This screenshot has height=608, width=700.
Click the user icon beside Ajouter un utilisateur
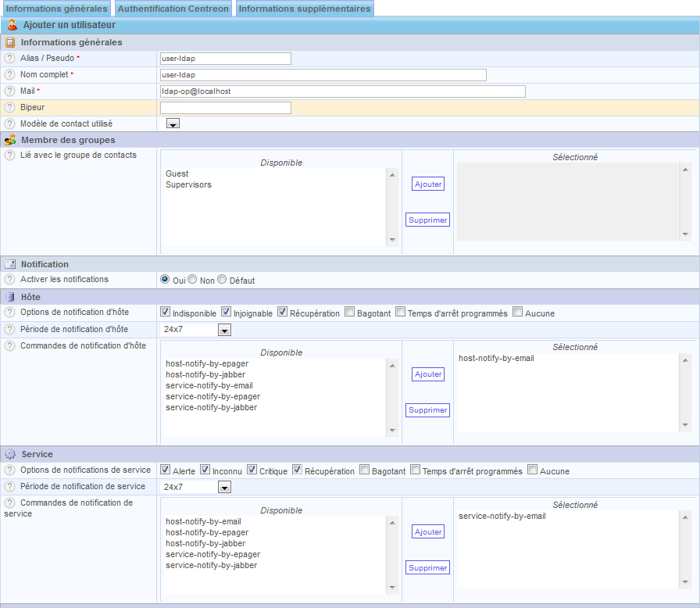pos(12,25)
